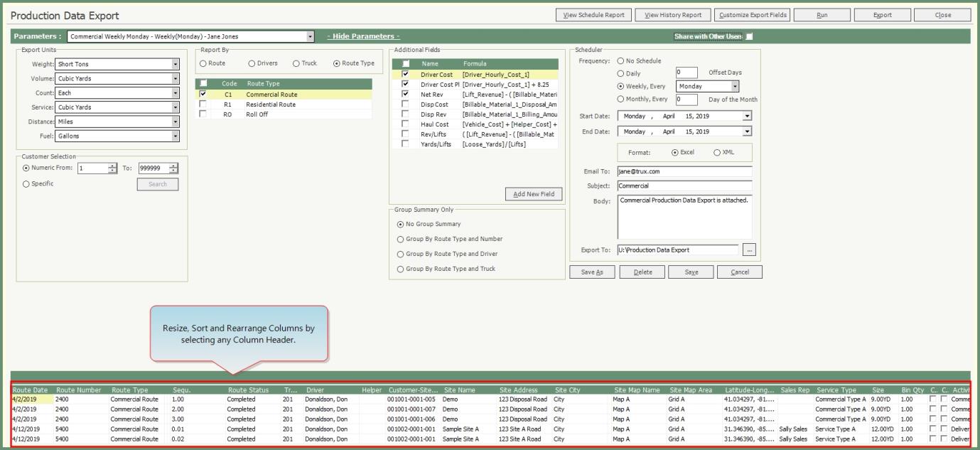Open the Distance units dropdown
The image size is (980, 450).
click(176, 122)
